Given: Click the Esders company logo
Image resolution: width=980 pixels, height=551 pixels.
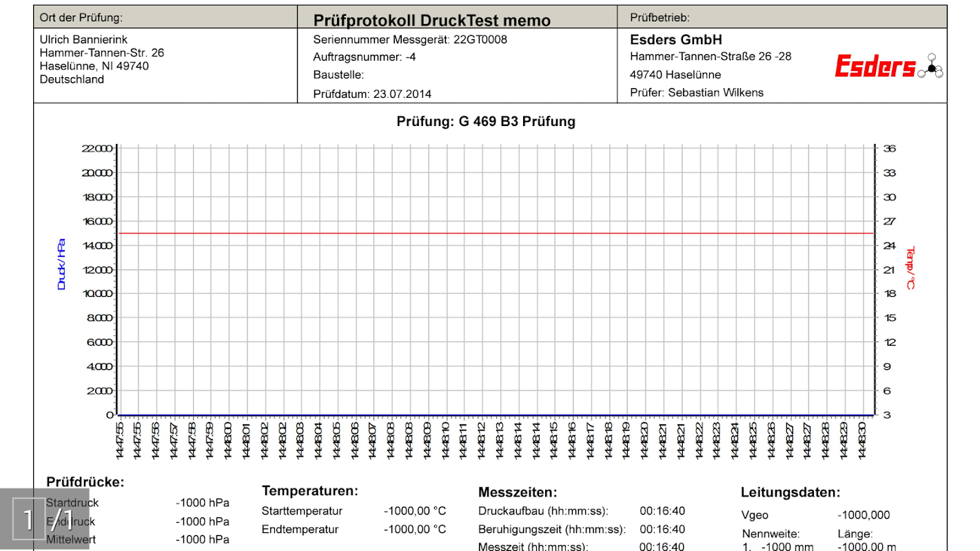Looking at the screenshot, I should pos(889,66).
